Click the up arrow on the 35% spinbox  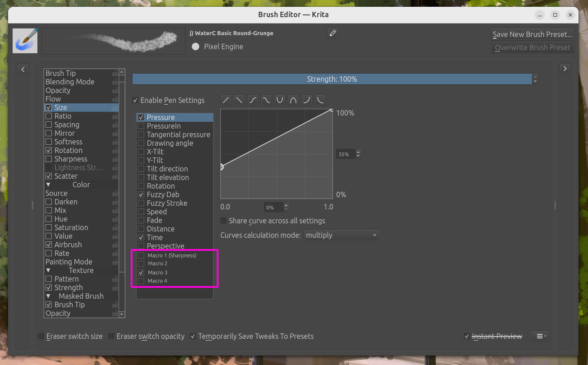point(358,152)
